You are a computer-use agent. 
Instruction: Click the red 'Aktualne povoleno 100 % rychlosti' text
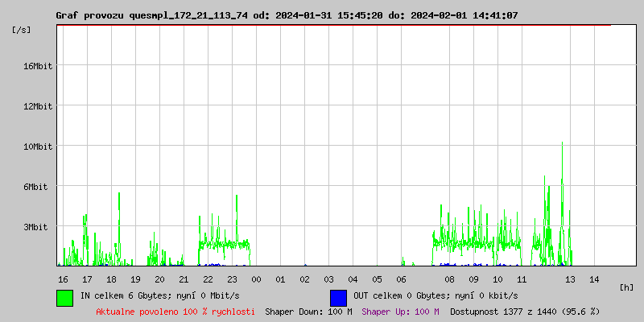[x=175, y=312]
